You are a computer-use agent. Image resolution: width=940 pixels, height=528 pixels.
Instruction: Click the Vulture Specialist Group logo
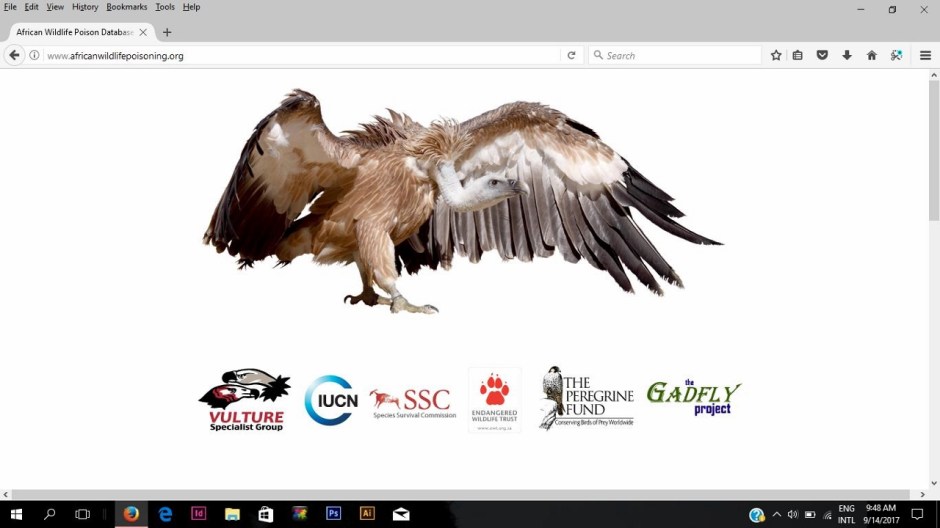[245, 399]
